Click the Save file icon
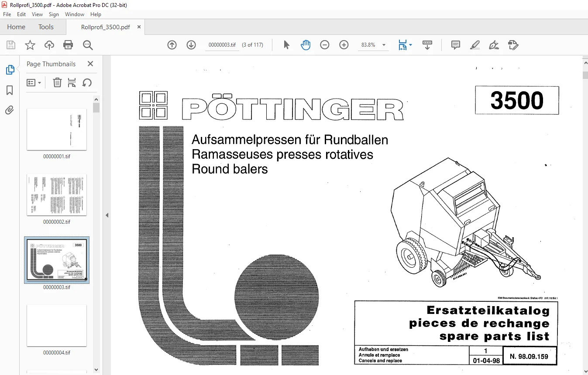The width and height of the screenshot is (588, 375). pyautogui.click(x=11, y=45)
